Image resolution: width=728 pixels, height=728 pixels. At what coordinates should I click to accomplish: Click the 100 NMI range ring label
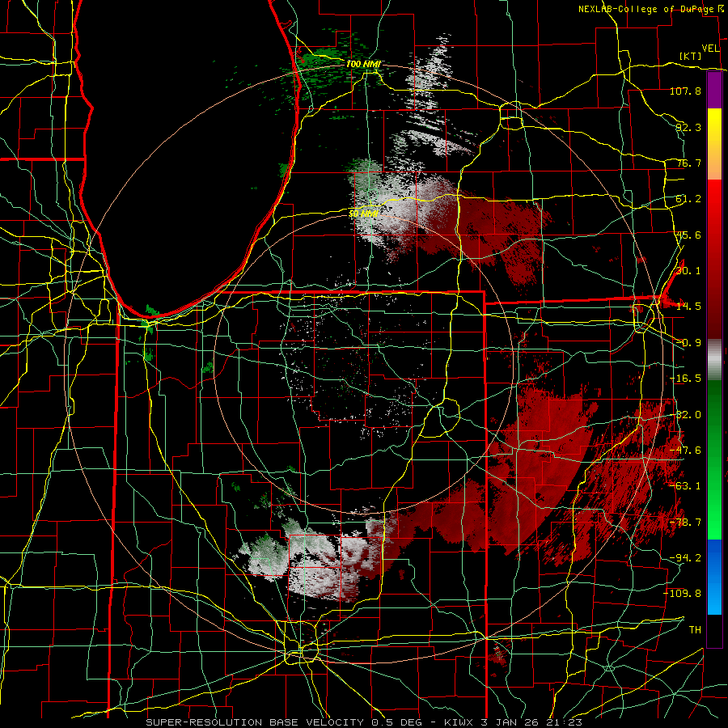tap(363, 64)
